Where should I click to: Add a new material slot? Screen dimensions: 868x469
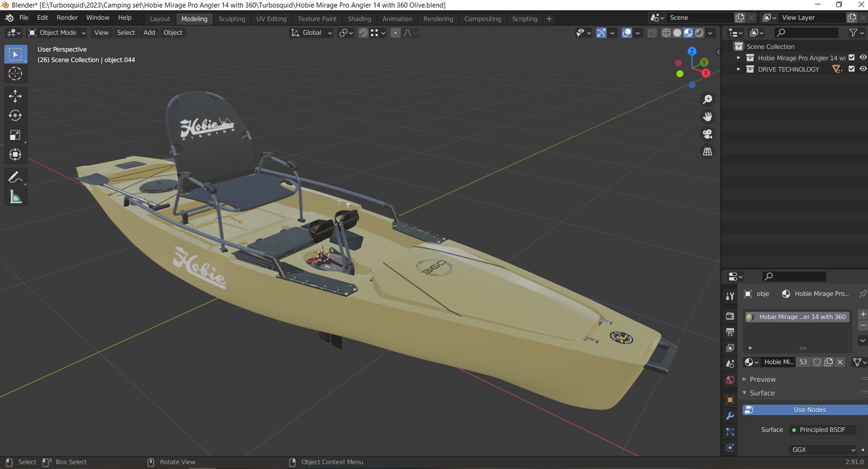863,314
